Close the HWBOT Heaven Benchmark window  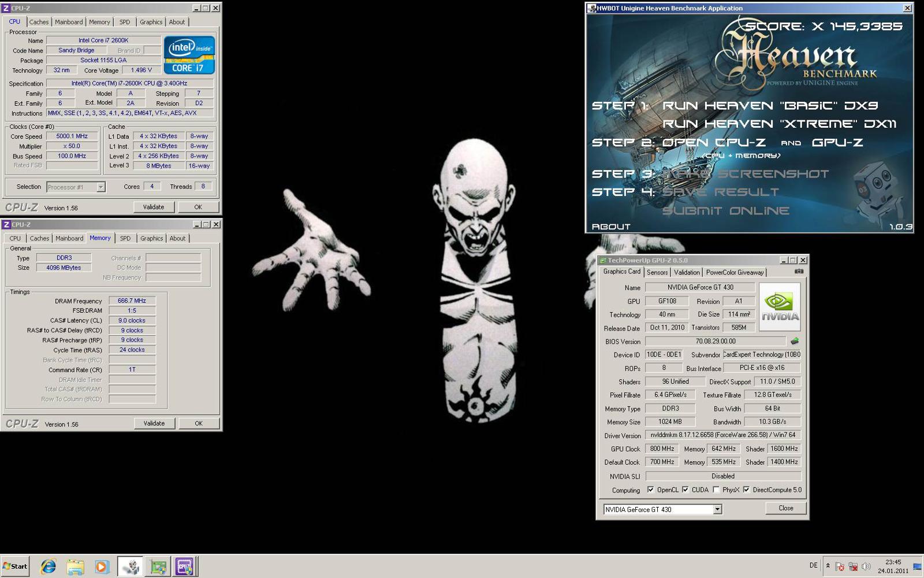pyautogui.click(x=907, y=8)
